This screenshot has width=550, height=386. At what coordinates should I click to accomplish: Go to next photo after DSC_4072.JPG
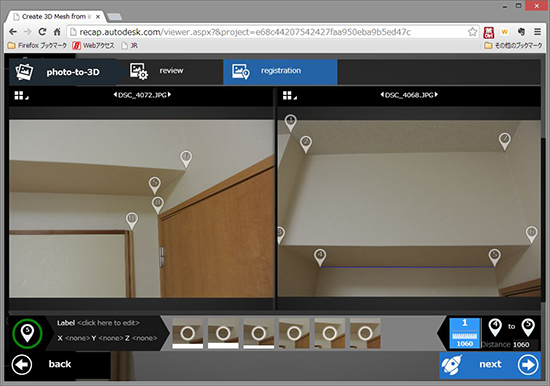pos(169,94)
